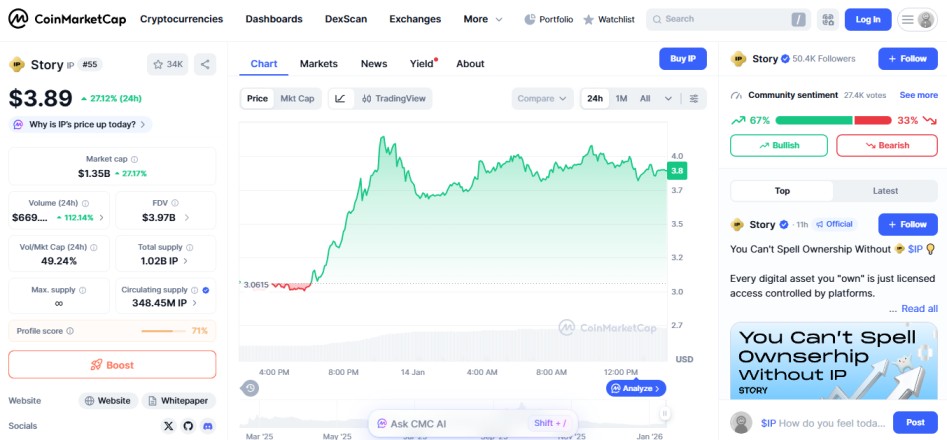Viewport: 947px width, 440px height.
Task: Click See more sentiment link
Action: [x=919, y=95]
